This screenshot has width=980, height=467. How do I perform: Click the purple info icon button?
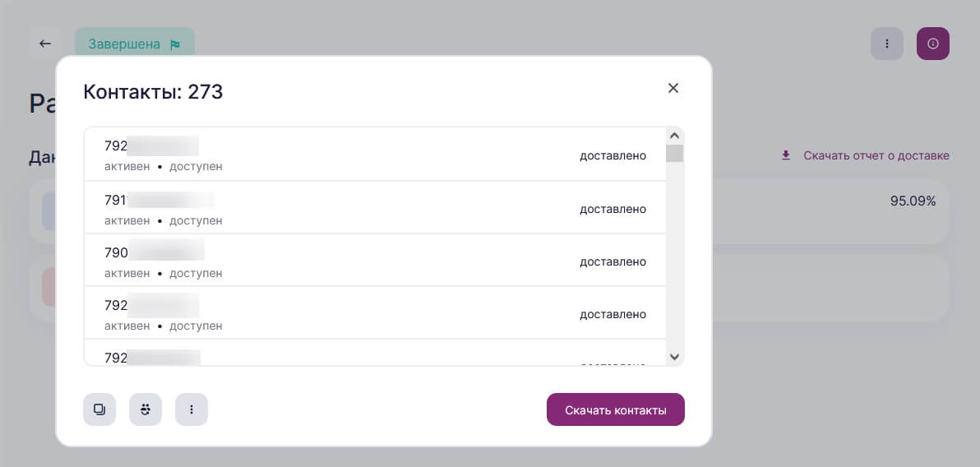(x=933, y=44)
